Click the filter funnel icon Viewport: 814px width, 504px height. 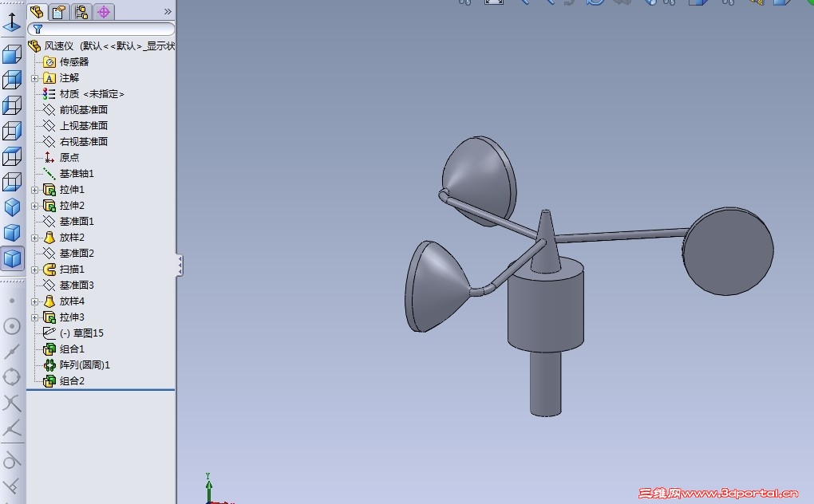(38, 29)
